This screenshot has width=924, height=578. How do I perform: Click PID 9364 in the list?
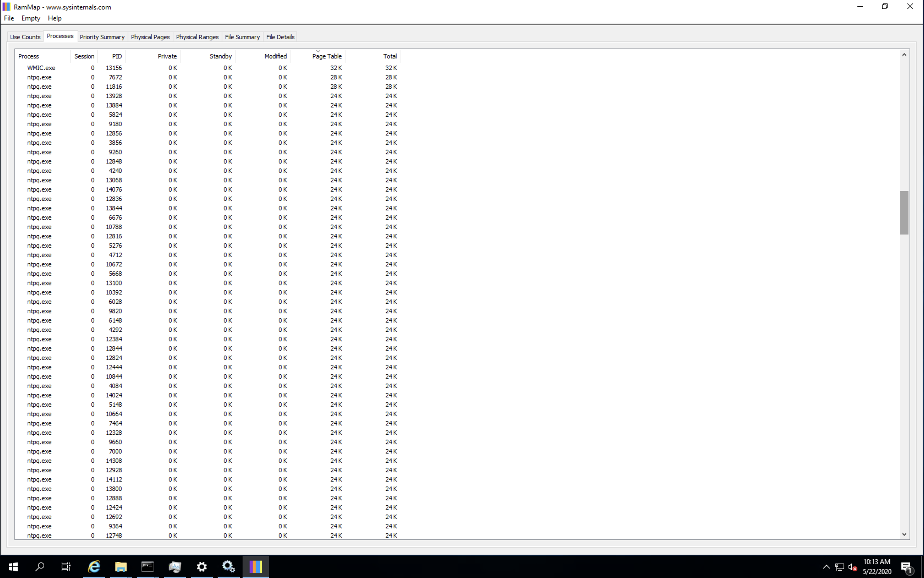(115, 526)
